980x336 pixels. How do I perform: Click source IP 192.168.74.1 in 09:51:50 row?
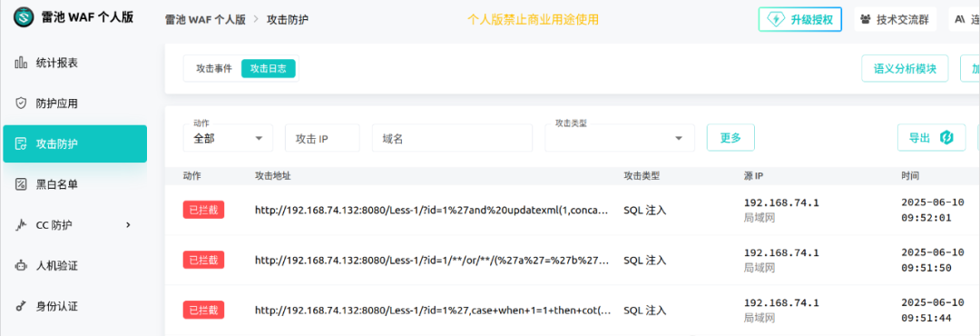click(781, 252)
